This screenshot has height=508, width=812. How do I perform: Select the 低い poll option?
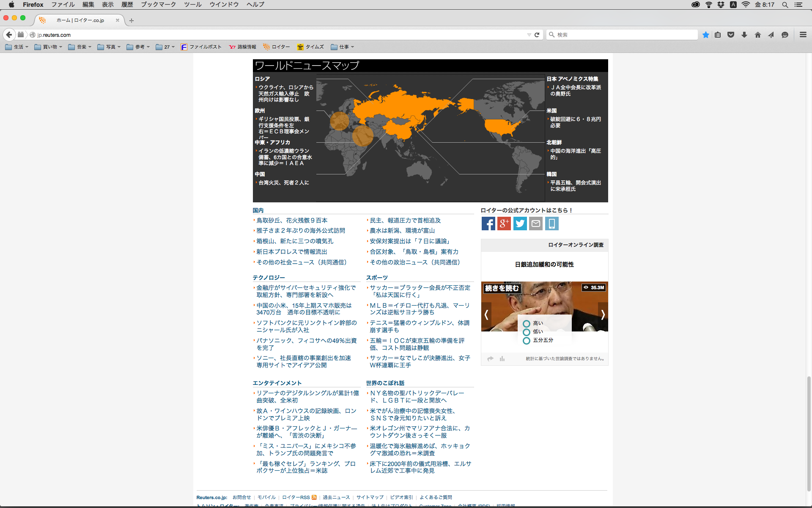tap(527, 332)
